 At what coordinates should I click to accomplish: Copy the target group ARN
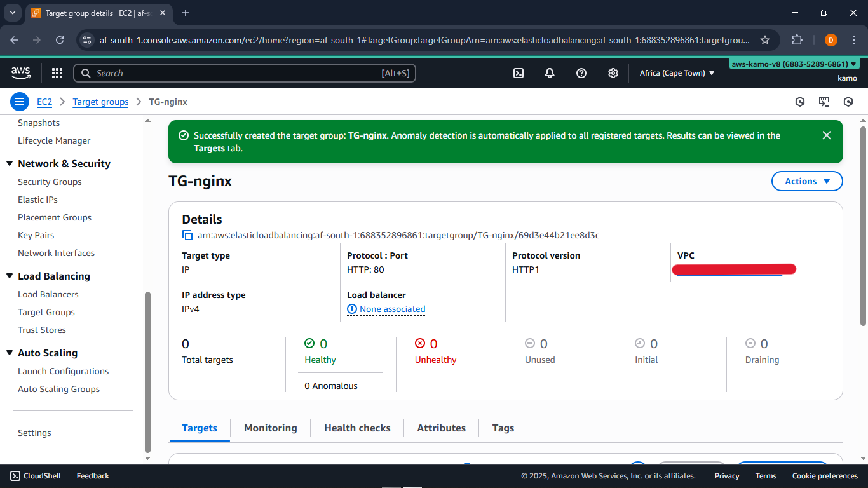(187, 236)
